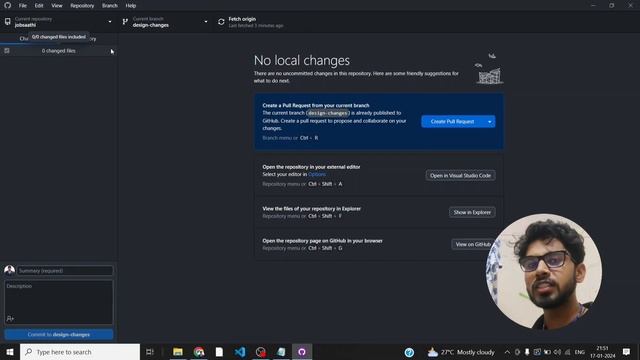The image size is (640, 360).
Task: Open File Explorer from the taskbar
Action: [178, 352]
